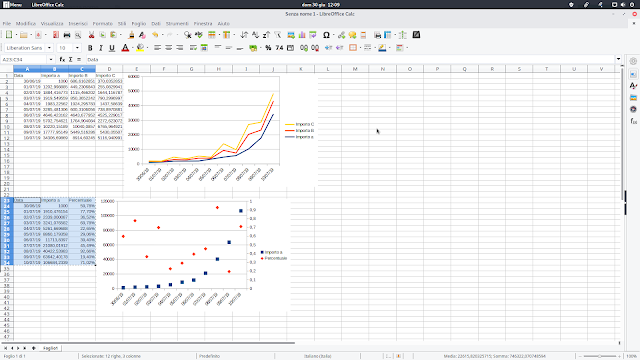Open the undo history dropdown arrow
Image resolution: width=640 pixels, height=360 pixels.
[x=162, y=35]
